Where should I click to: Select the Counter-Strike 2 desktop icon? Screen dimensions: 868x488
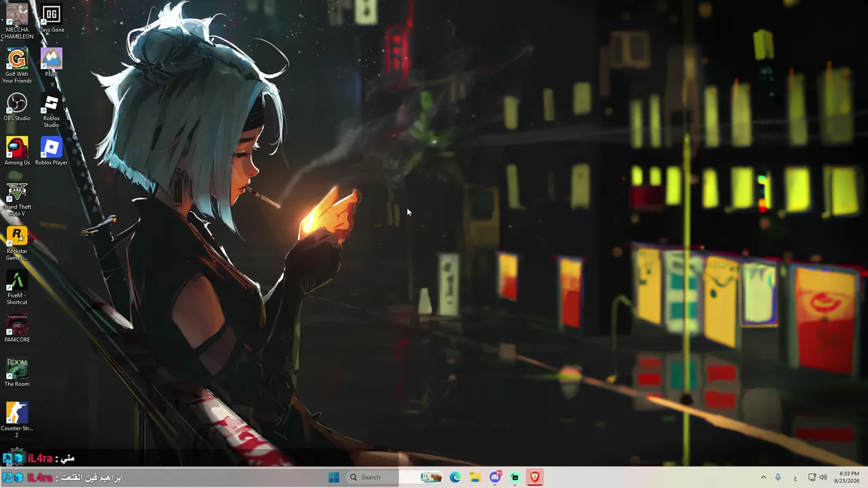pyautogui.click(x=17, y=420)
